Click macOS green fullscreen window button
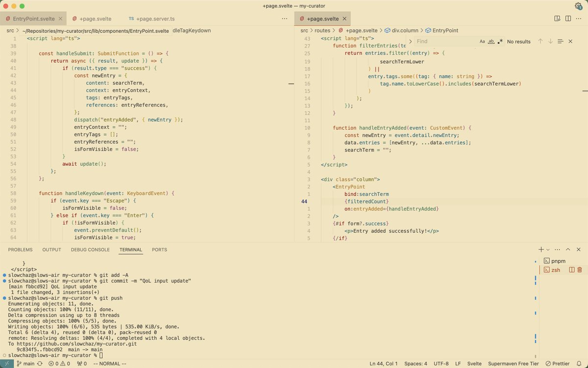Viewport: 588px width, 368px height. click(x=23, y=6)
